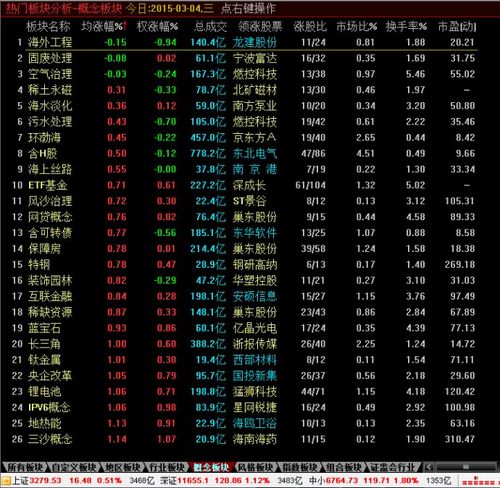Open the 风格板块 tab
The image size is (500, 488).
click(x=255, y=467)
